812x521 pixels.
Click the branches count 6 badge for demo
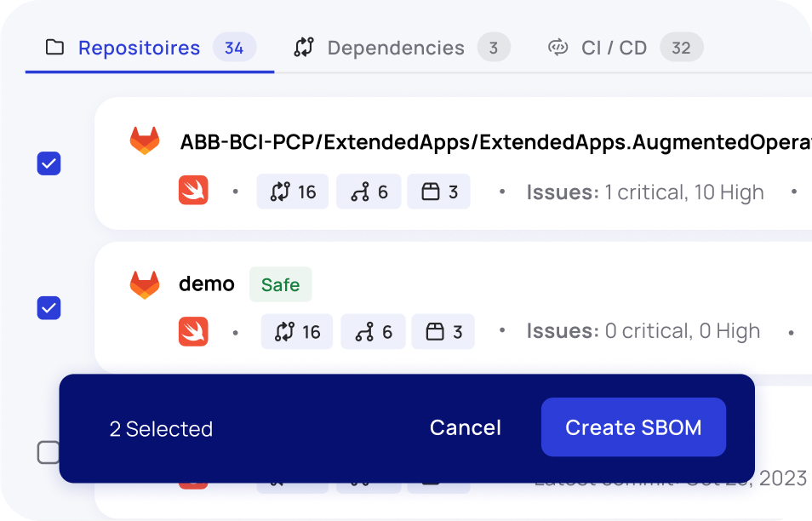point(373,331)
